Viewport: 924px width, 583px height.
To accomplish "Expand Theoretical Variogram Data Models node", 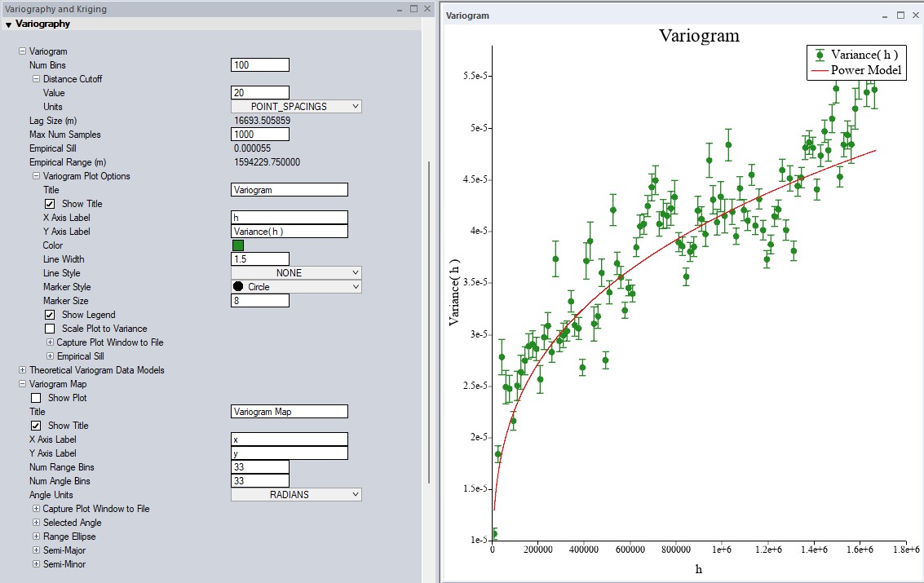I will point(23,370).
